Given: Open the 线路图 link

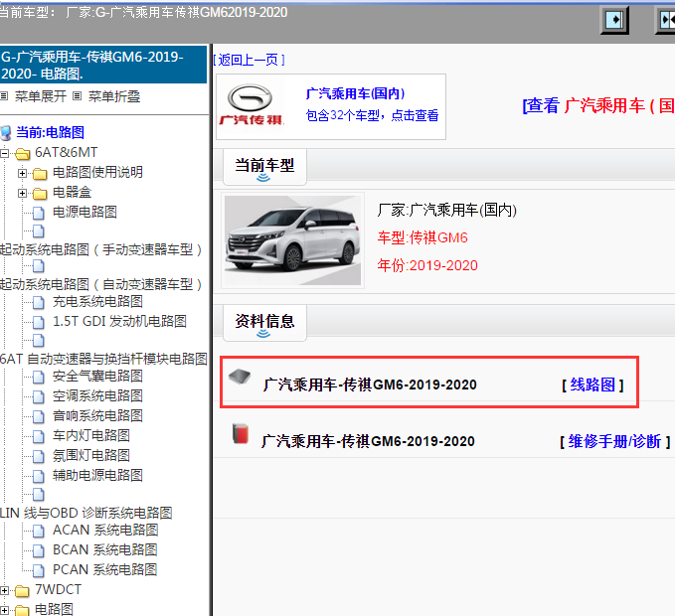Looking at the screenshot, I should pyautogui.click(x=592, y=385).
